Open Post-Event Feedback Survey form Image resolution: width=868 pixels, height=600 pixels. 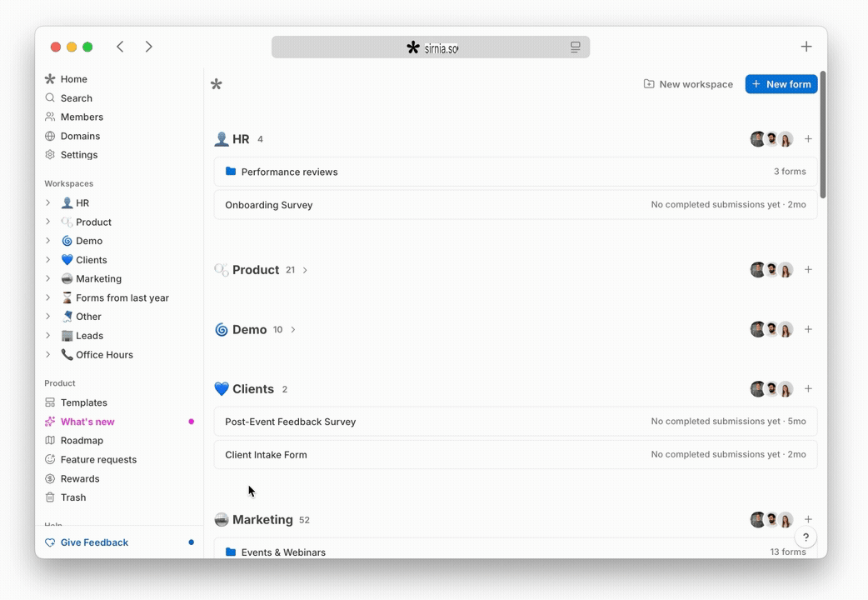tap(516, 422)
